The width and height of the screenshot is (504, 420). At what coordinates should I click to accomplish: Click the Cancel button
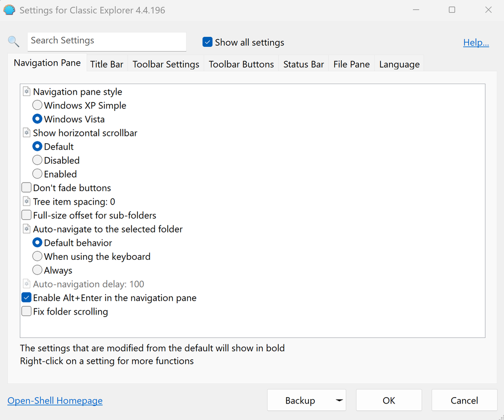pyautogui.click(x=464, y=401)
